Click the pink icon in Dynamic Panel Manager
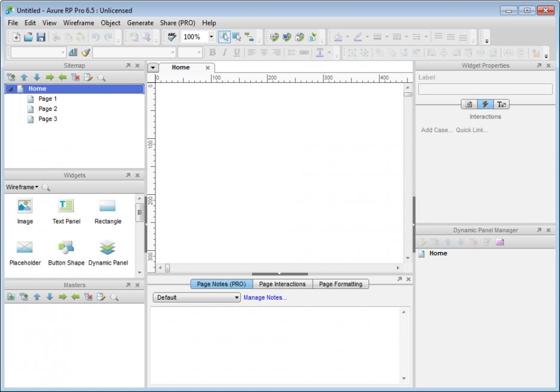This screenshot has height=392, width=560. click(500, 242)
